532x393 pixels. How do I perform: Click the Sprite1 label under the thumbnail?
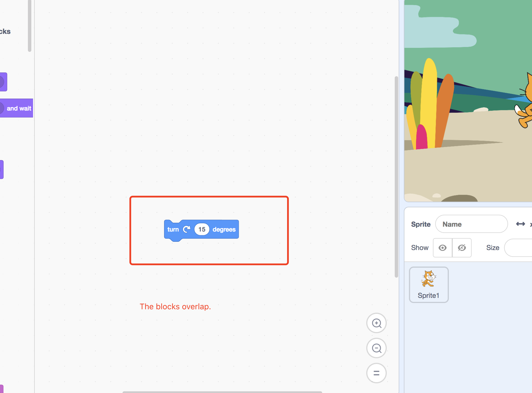tap(428, 295)
